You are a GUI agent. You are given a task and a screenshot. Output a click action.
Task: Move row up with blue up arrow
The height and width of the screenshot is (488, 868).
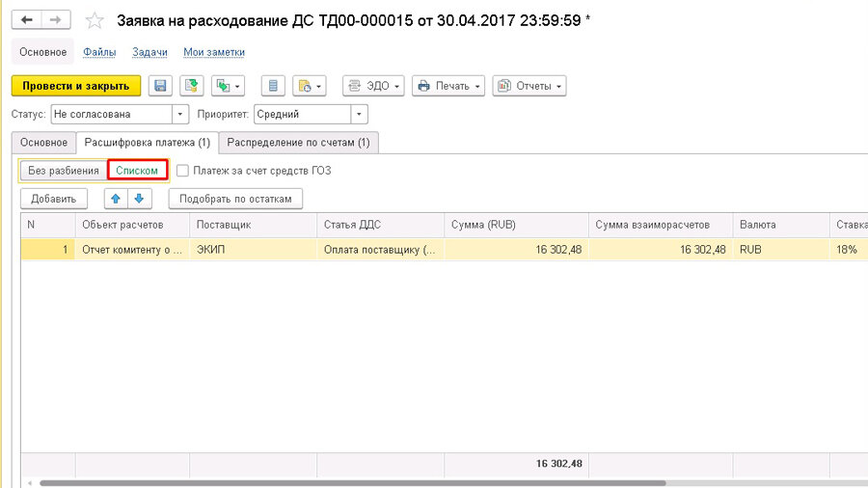(x=116, y=199)
